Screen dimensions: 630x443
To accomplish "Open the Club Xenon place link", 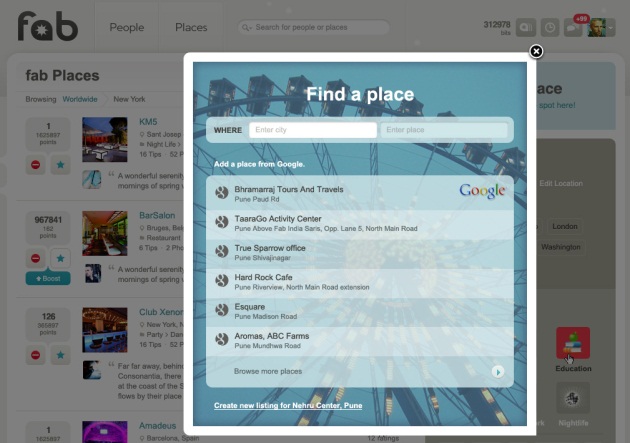I will [x=161, y=312].
